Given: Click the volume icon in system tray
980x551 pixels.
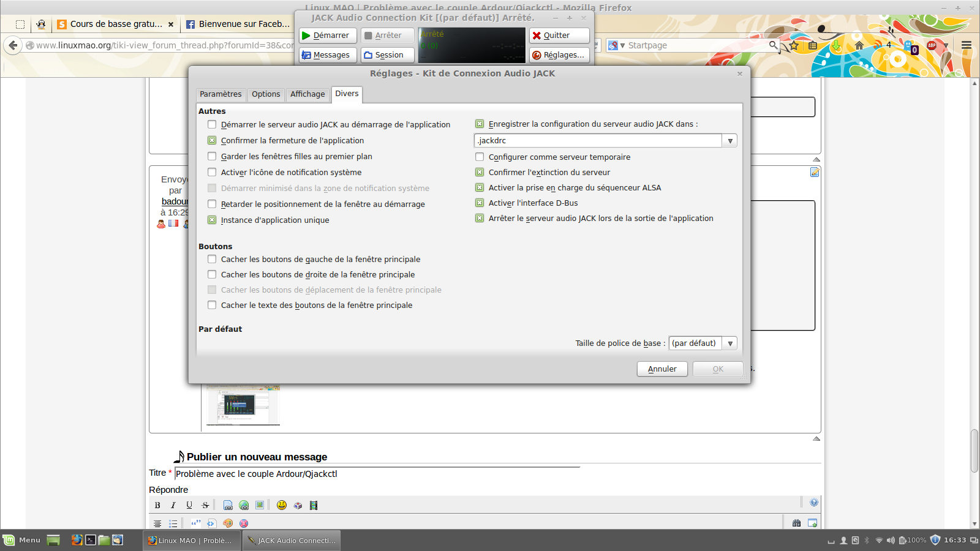Looking at the screenshot, I should click(x=891, y=540).
